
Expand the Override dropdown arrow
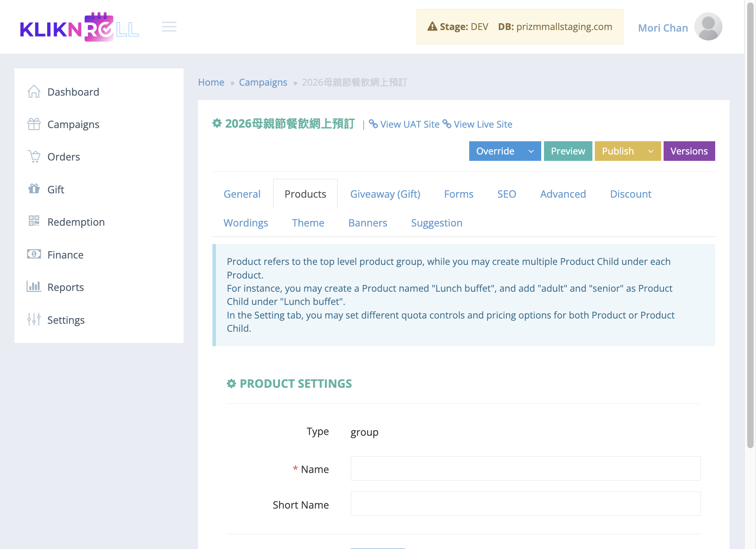coord(531,151)
